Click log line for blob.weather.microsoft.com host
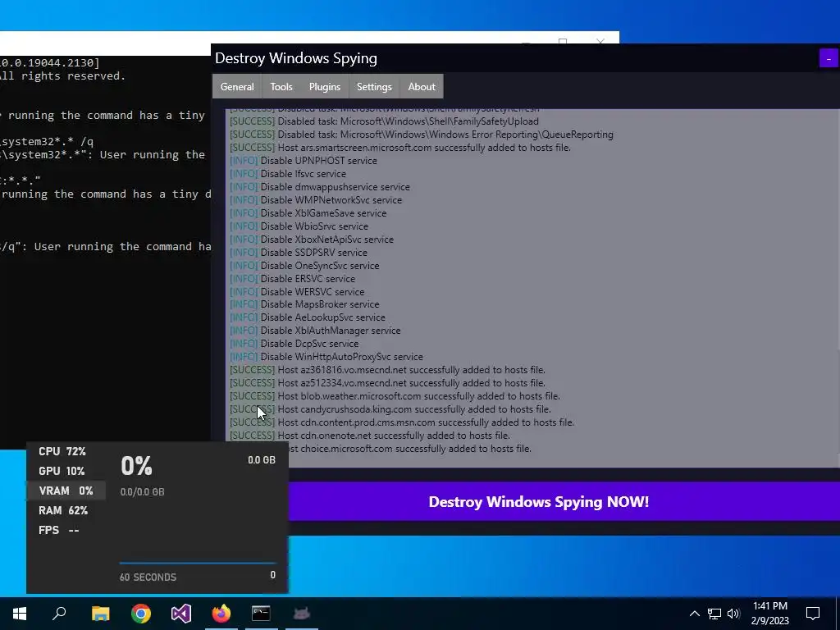 (395, 396)
